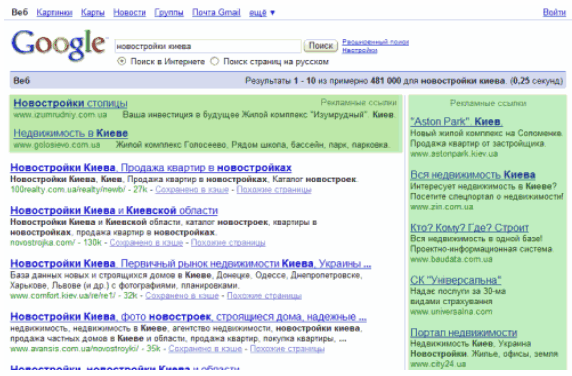Viewport: 572px width, 376px height.
Task: Open the Картинки tab
Action: pyautogui.click(x=54, y=12)
